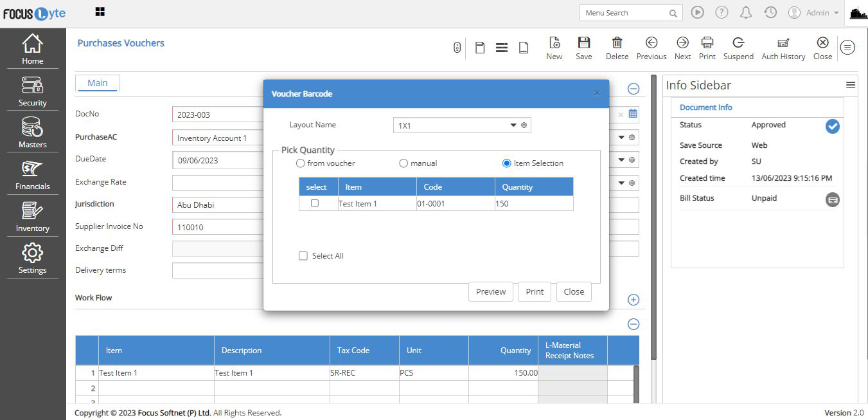Open the notifications bell icon
The image size is (868, 420).
(x=746, y=12)
